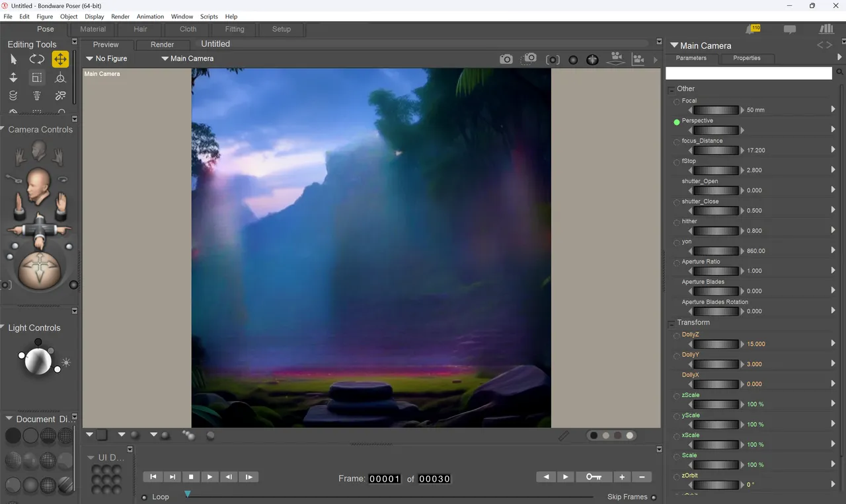
Task: Open the No Figure dropdown
Action: click(x=106, y=59)
